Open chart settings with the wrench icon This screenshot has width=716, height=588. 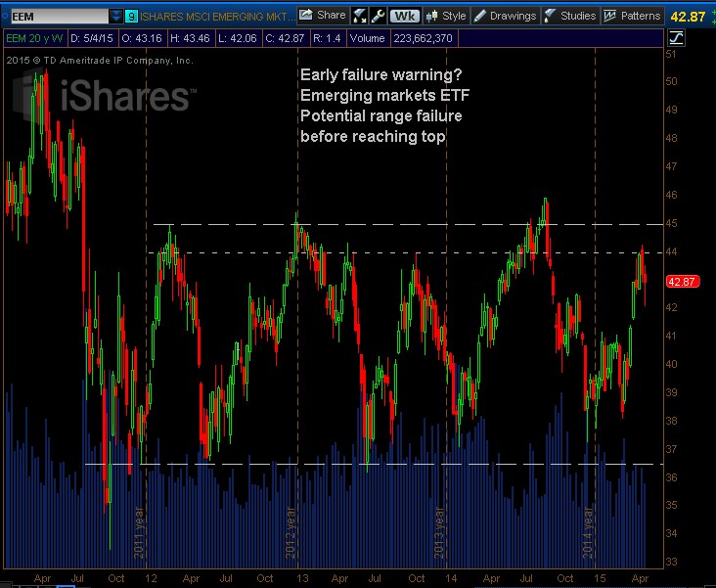379,16
